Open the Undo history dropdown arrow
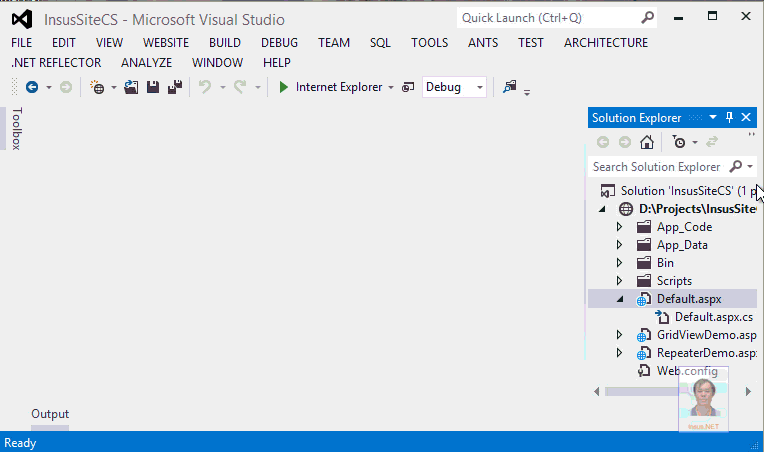The height and width of the screenshot is (452, 764). [x=223, y=88]
